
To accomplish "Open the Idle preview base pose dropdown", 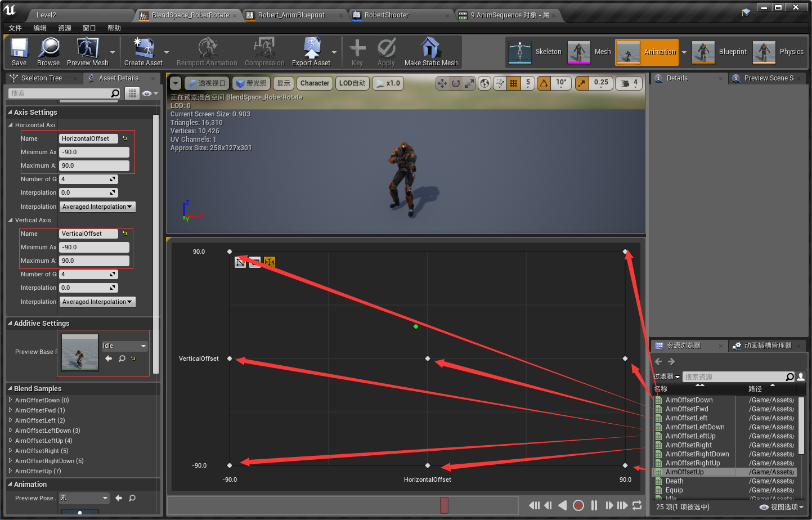I will (124, 346).
